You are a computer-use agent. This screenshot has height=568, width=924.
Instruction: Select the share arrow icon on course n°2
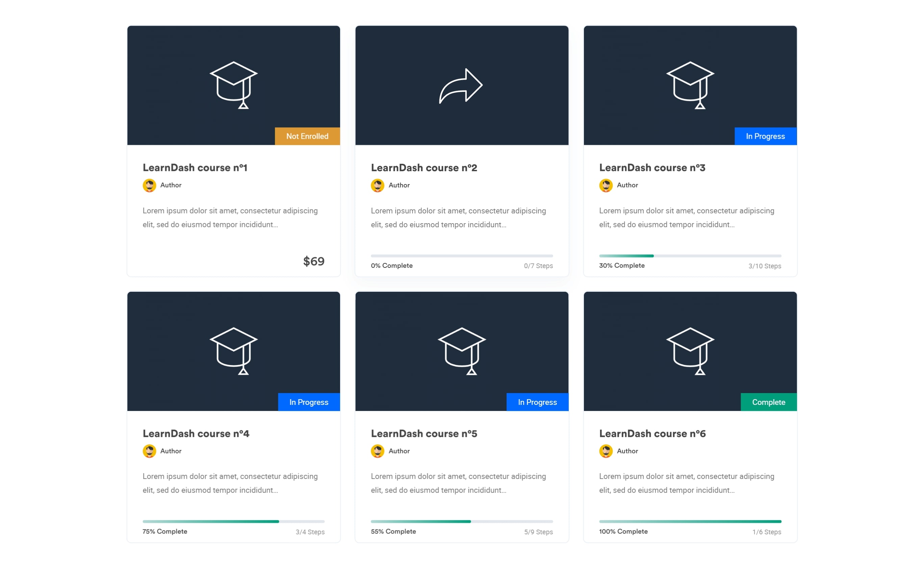coord(461,86)
